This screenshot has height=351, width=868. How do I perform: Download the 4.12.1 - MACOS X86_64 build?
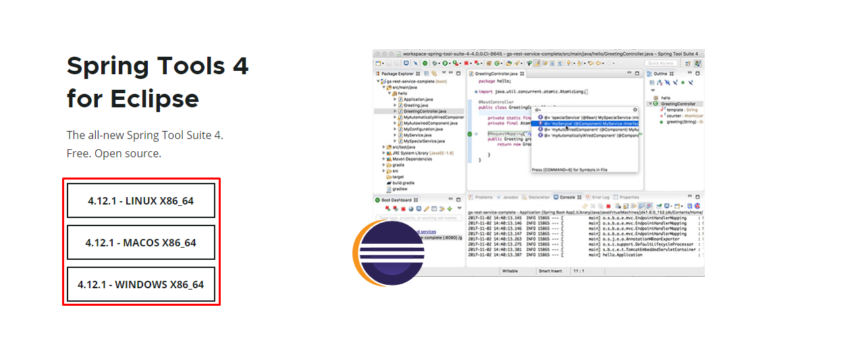(141, 242)
